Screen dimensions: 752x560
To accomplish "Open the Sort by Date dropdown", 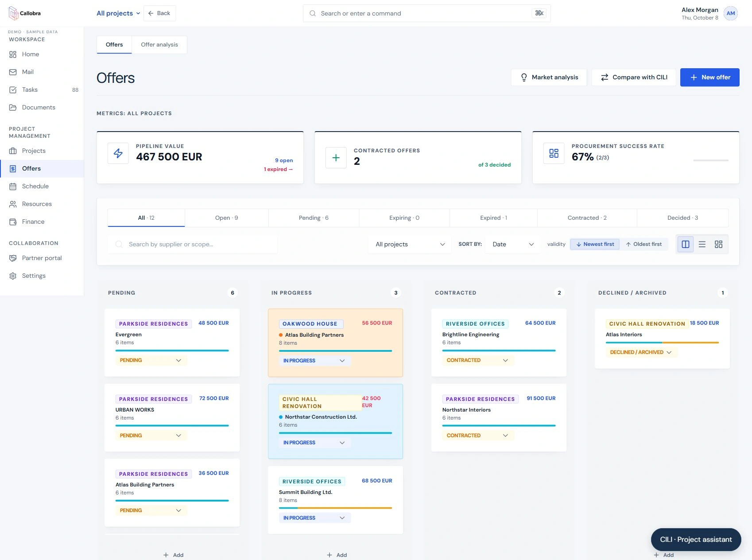I will [x=513, y=244].
